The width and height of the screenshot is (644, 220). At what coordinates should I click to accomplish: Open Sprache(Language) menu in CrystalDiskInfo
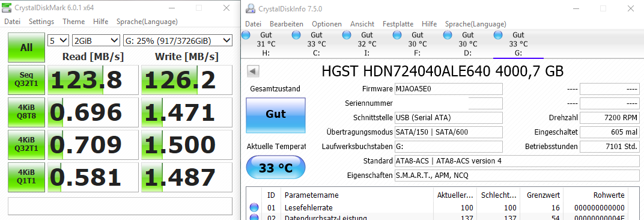click(x=476, y=24)
